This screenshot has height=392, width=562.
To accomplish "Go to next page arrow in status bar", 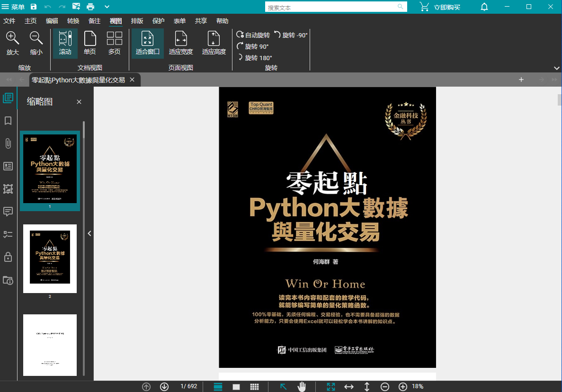I will pos(164,387).
